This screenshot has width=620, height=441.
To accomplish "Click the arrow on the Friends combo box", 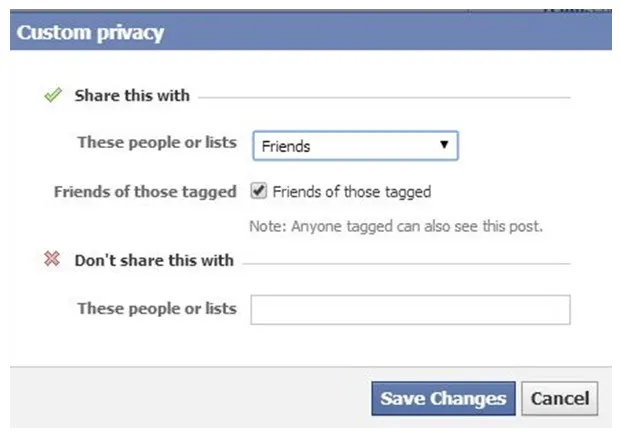I will point(444,146).
